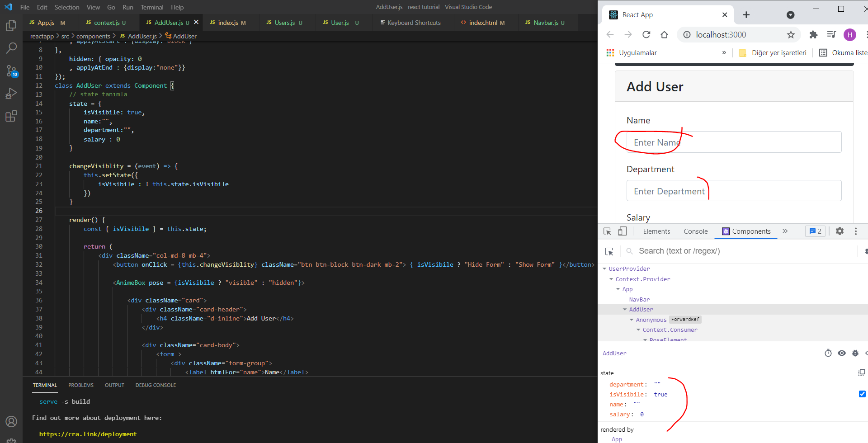Collapse the UserProvider tree node
This screenshot has height=443, width=868.
coord(604,269)
